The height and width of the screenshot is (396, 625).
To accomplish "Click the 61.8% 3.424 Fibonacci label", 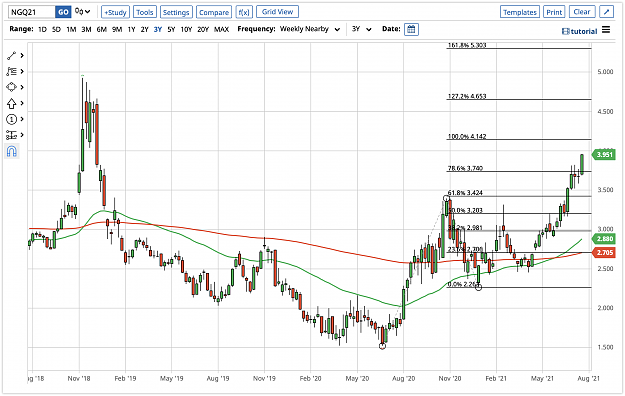I will [465, 193].
